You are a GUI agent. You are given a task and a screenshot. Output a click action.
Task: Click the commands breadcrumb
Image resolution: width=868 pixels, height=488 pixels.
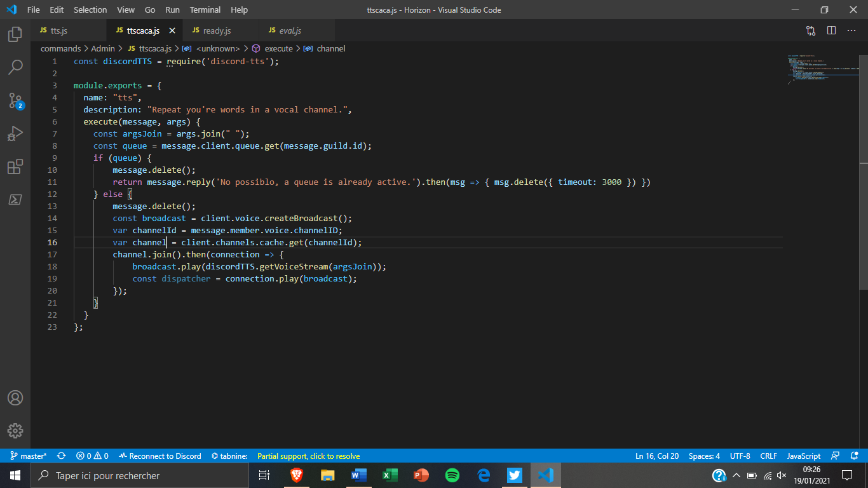60,48
